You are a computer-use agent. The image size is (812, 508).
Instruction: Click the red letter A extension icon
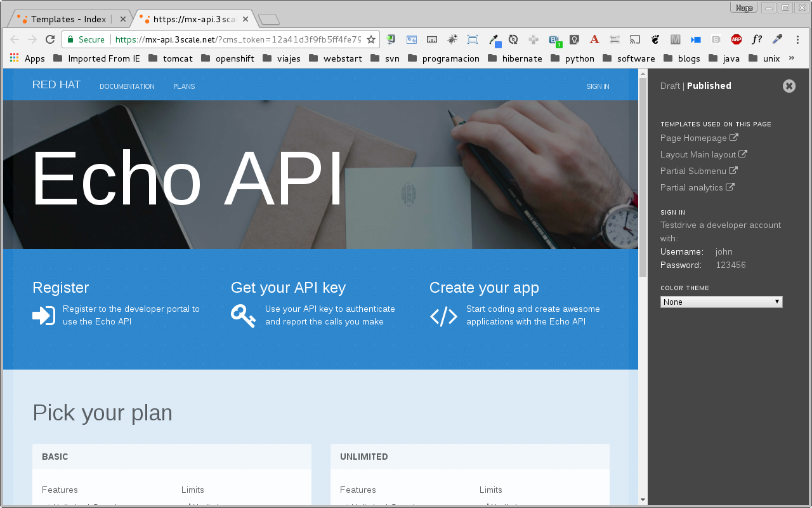click(x=594, y=39)
